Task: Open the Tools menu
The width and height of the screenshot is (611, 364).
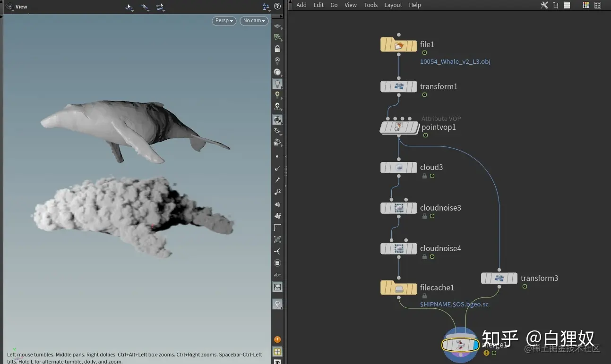Action: point(370,5)
